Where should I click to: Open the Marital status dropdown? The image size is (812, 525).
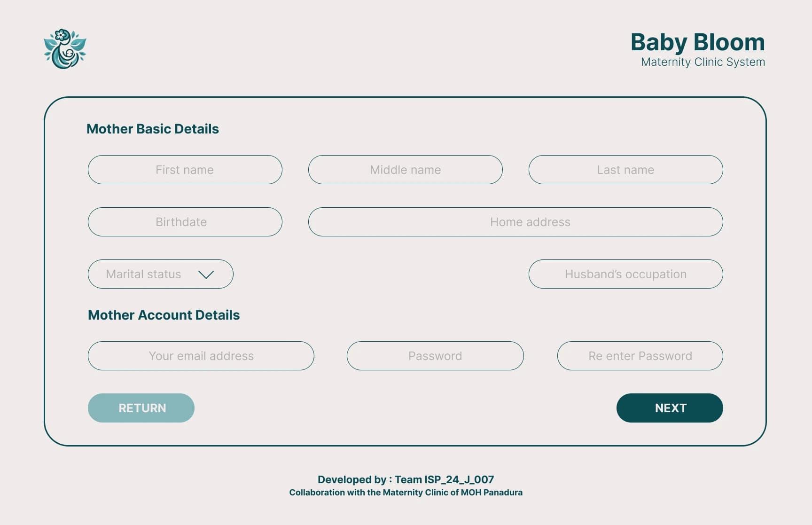[x=144, y=274]
